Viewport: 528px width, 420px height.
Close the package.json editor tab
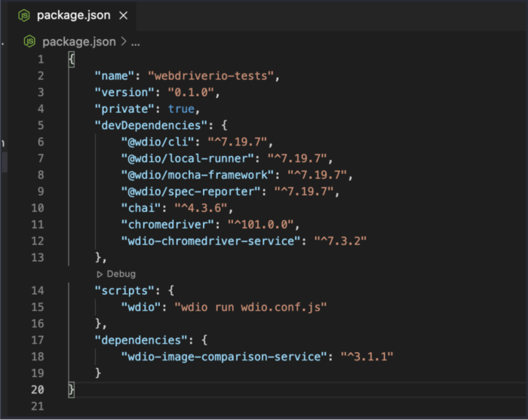[124, 15]
